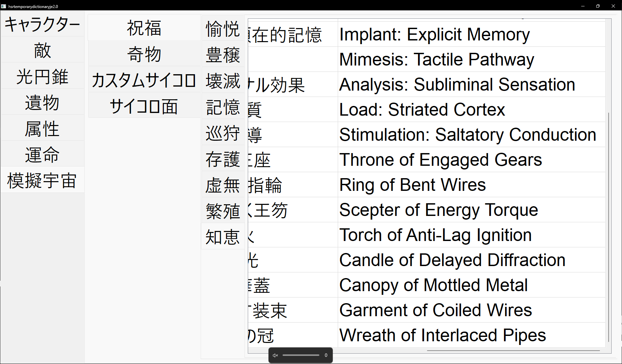Click the volume slider track
Screen dimensions: 622x364
click(301, 355)
